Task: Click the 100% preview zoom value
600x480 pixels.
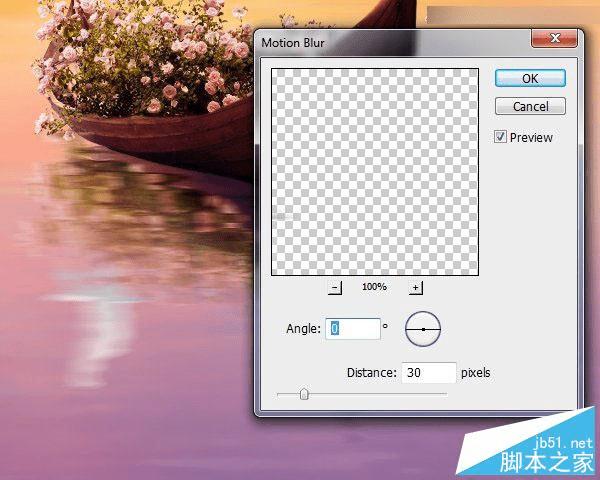Action: pos(374,287)
